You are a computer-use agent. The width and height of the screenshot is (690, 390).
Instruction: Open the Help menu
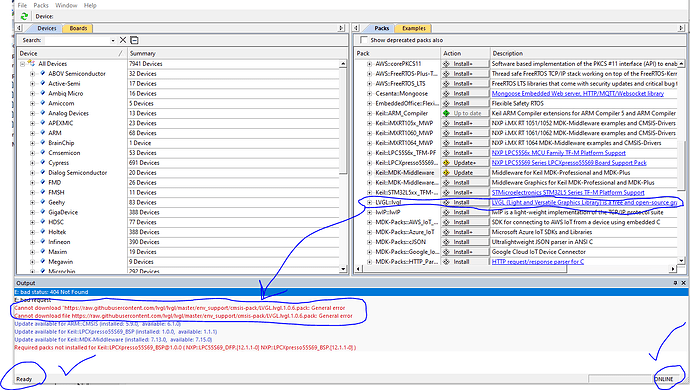coord(90,5)
